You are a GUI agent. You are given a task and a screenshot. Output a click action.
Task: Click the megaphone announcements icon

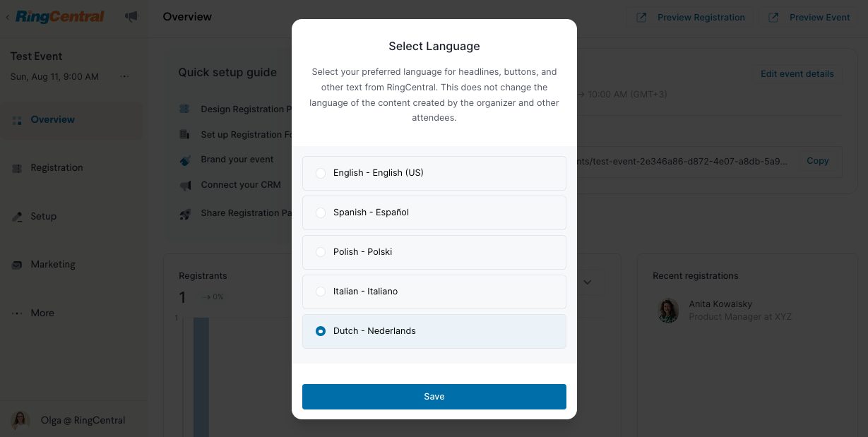click(x=131, y=16)
